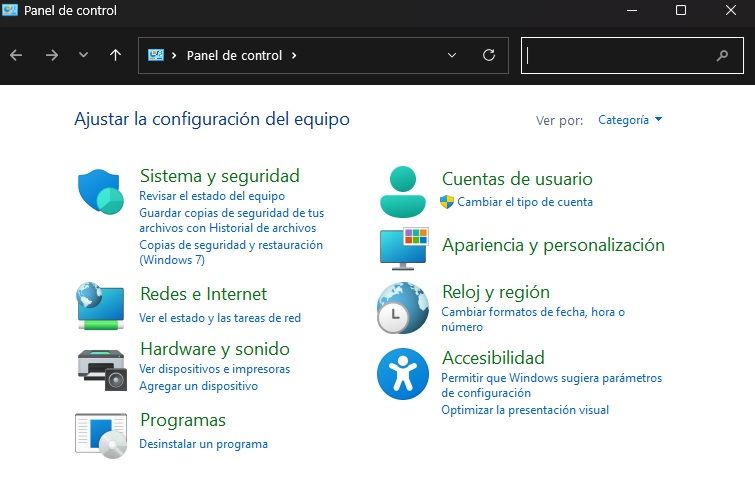Expand chevron after Panel de control breadcrumb
This screenshot has height=504, width=755.
click(294, 55)
